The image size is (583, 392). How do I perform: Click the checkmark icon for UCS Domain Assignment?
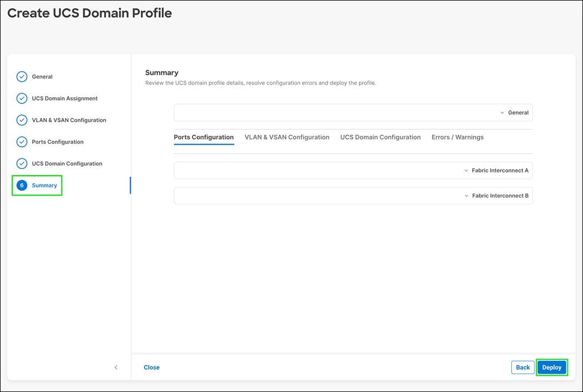pos(22,98)
